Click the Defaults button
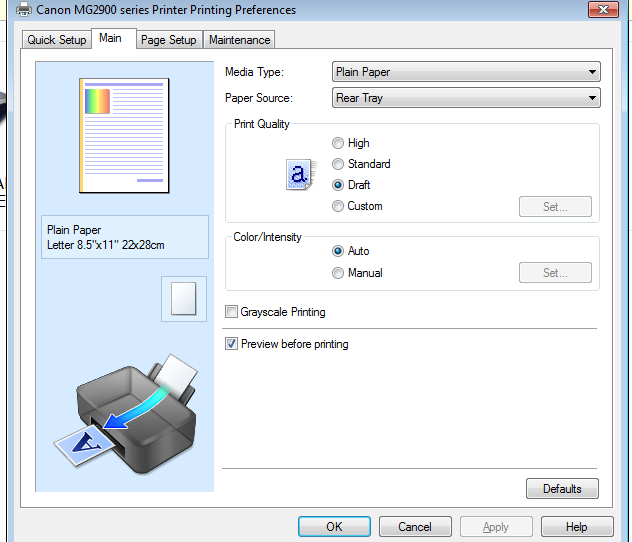The width and height of the screenshot is (632, 542). click(562, 489)
